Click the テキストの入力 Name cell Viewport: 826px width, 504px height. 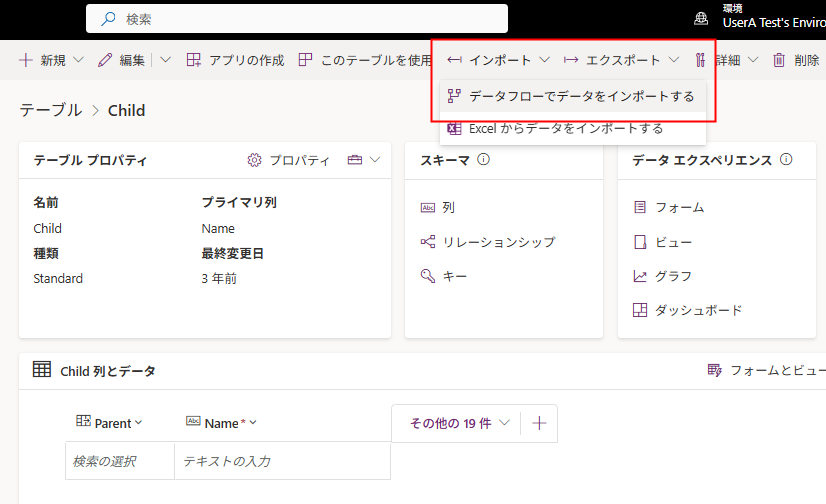coord(282,462)
